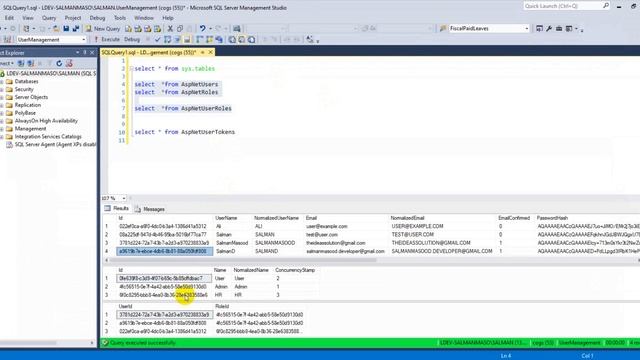Click the 'SalmanMasood' UserName cell
The height and width of the screenshot is (360, 640).
[232, 243]
